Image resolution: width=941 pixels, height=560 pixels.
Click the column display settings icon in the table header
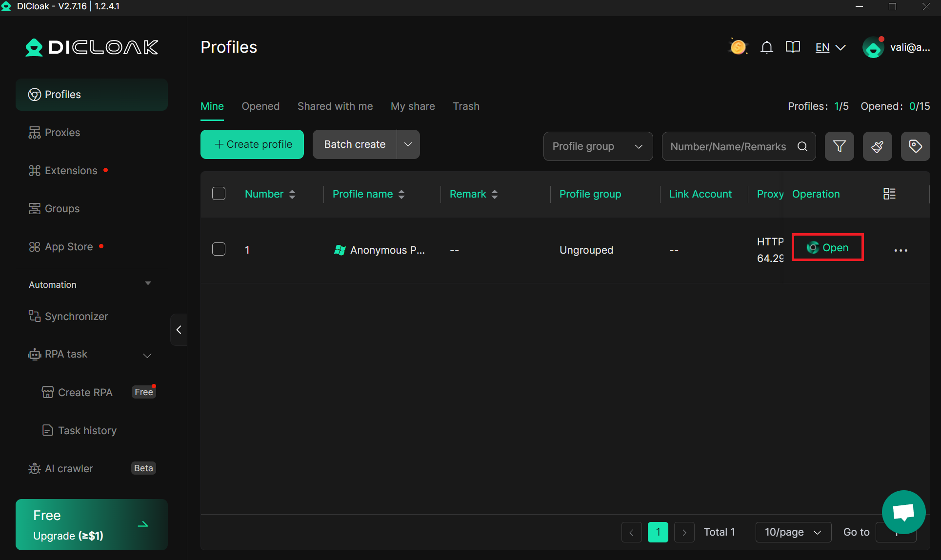pos(889,193)
